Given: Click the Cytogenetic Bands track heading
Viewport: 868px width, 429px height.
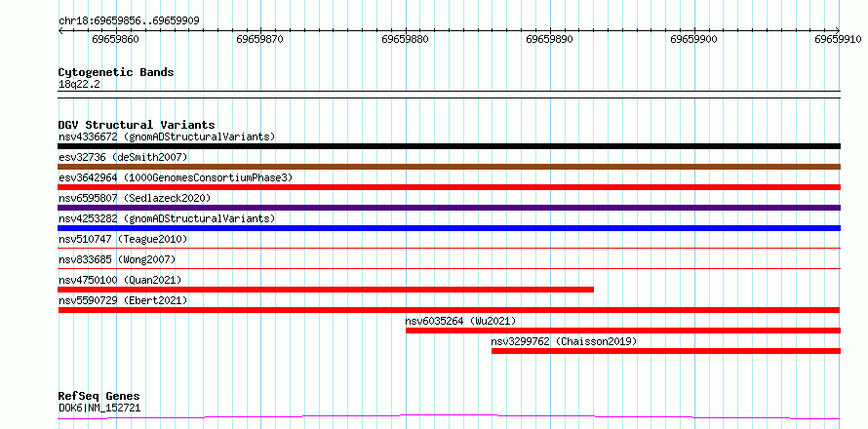Looking at the screenshot, I should 116,72.
